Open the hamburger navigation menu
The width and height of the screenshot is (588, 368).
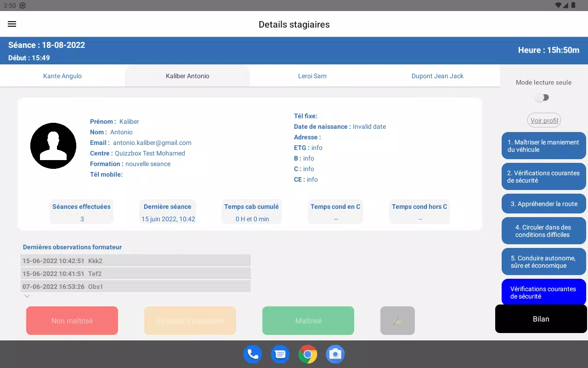point(12,24)
